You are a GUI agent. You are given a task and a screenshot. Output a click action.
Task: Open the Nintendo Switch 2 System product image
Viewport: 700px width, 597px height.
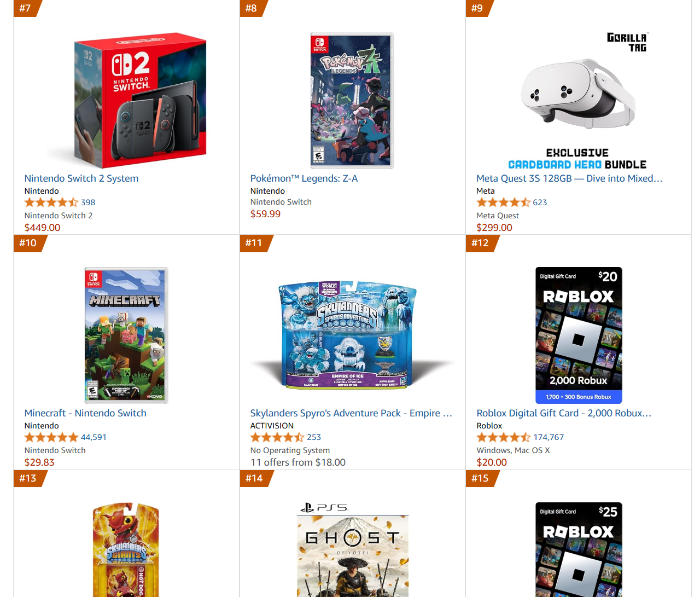pyautogui.click(x=126, y=101)
